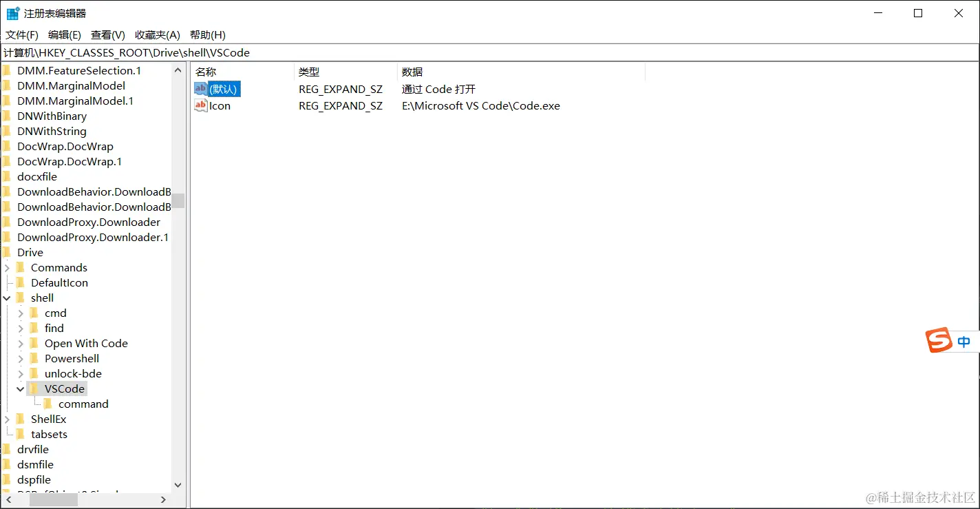Click the E:\Microsoft VS Code\Code.exe data cell

point(481,106)
